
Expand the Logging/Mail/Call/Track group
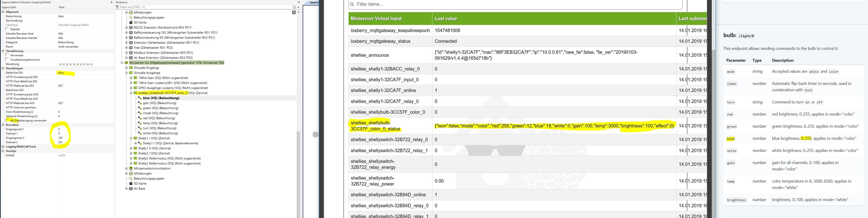point(3,147)
